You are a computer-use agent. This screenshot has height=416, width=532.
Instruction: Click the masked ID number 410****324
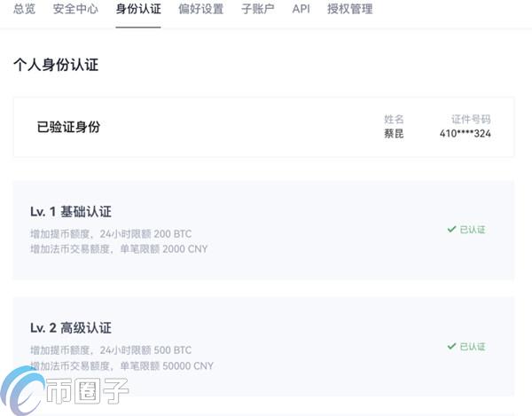pyautogui.click(x=465, y=135)
